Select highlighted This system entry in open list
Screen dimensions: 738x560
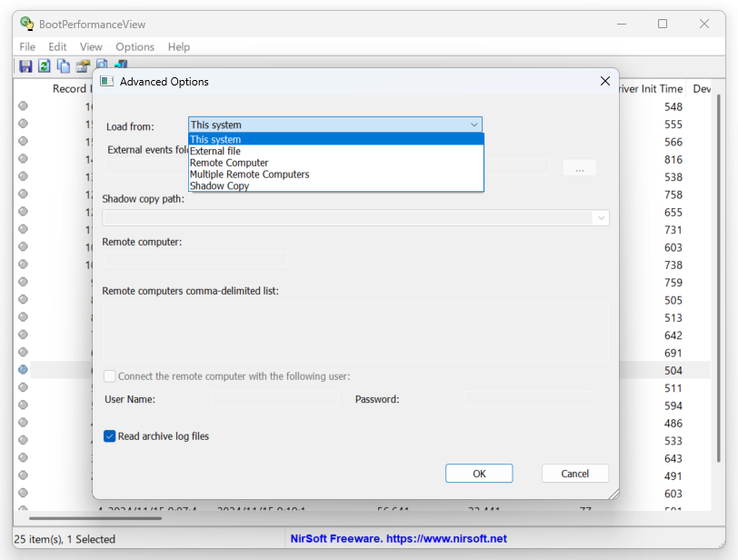tap(336, 139)
